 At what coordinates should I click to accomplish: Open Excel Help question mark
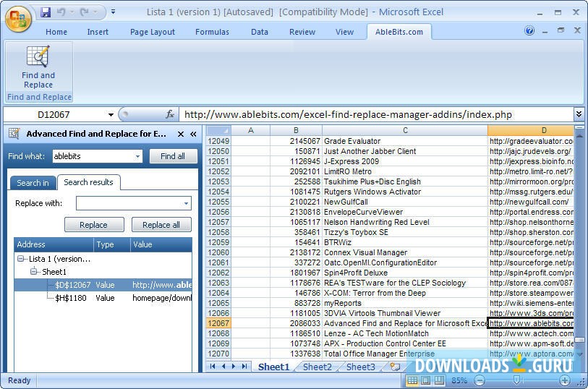529,31
